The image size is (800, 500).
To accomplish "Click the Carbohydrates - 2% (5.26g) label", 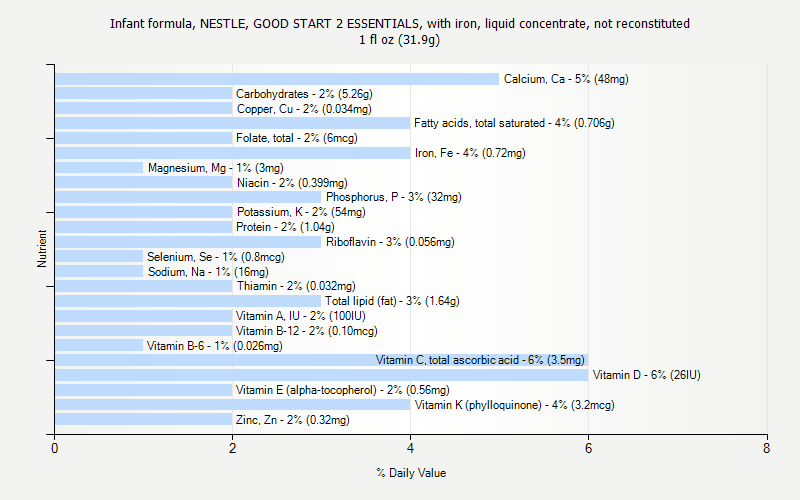I will (x=304, y=94).
